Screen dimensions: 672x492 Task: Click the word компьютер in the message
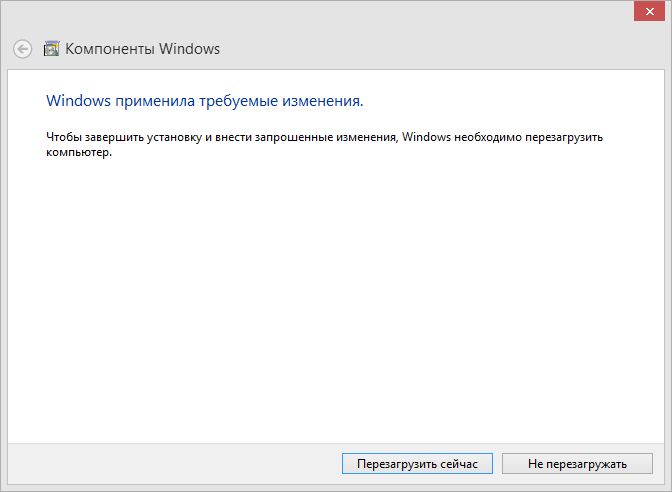click(x=78, y=154)
